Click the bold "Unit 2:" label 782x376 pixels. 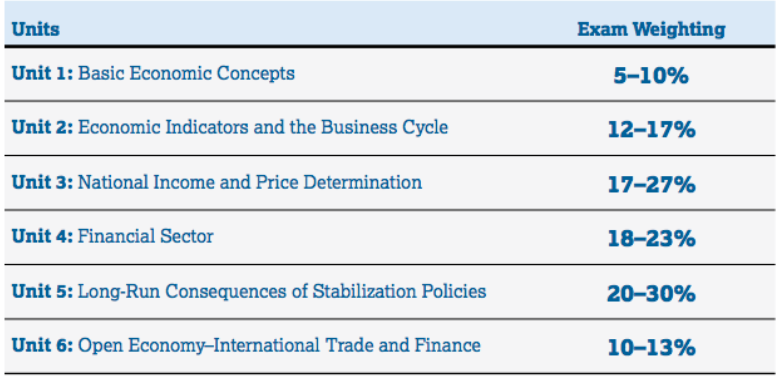[42, 127]
